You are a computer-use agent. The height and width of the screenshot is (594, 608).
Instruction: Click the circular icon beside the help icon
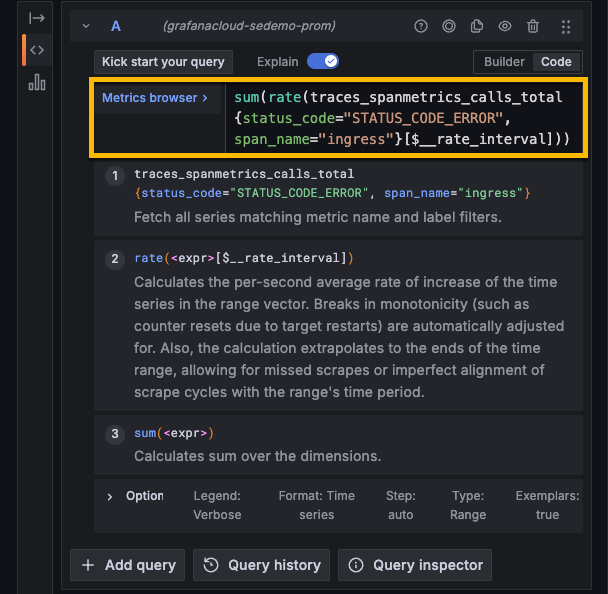(449, 27)
